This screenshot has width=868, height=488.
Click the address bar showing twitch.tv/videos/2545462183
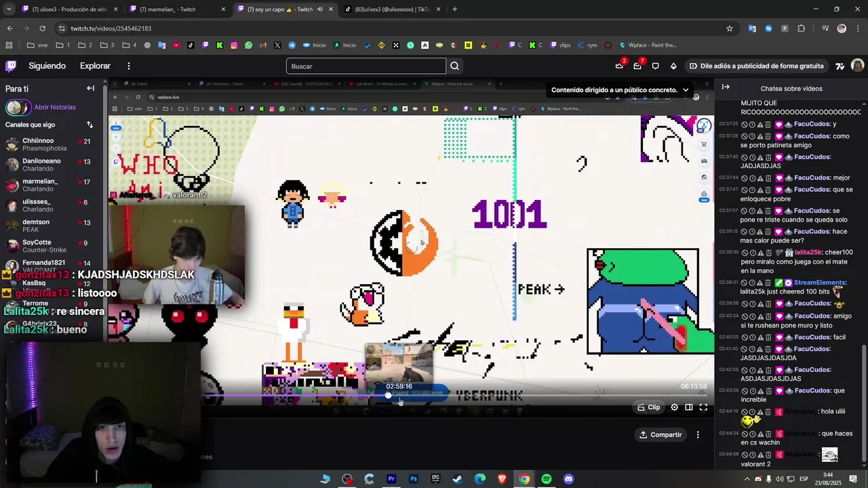pos(387,28)
